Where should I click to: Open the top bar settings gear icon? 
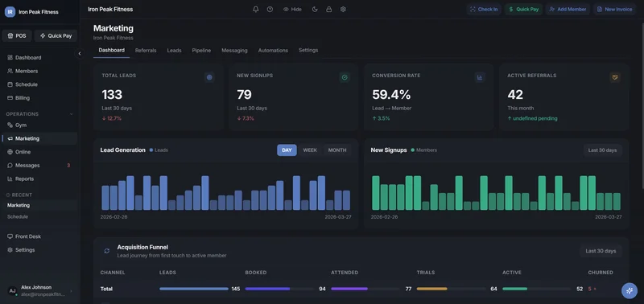point(343,9)
